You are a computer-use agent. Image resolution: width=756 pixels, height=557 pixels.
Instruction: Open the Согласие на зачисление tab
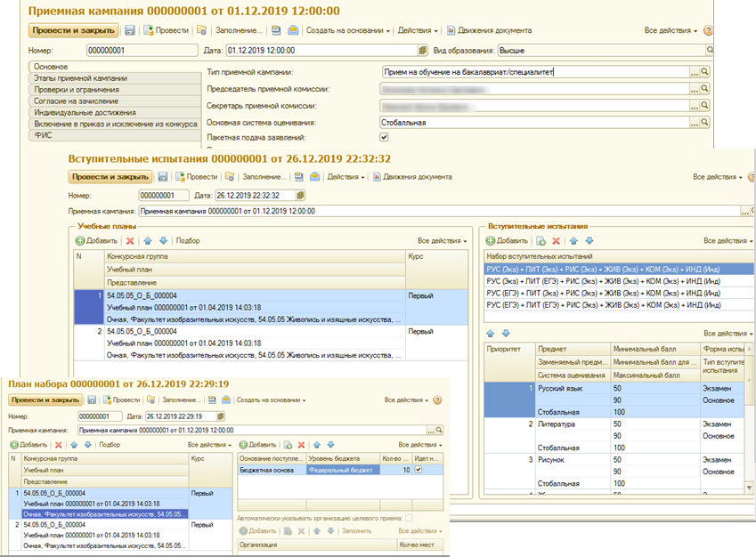pyautogui.click(x=115, y=101)
